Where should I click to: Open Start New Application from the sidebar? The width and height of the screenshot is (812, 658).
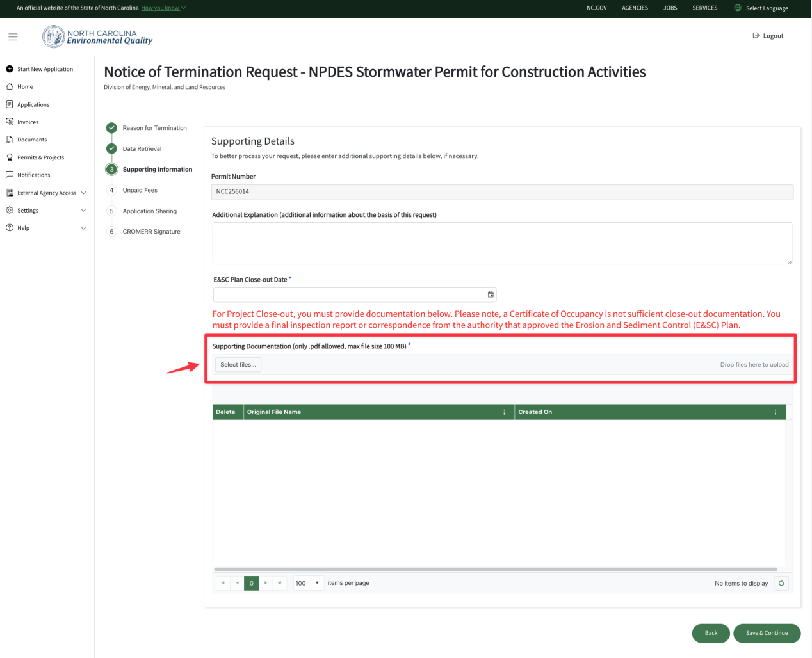point(8,68)
